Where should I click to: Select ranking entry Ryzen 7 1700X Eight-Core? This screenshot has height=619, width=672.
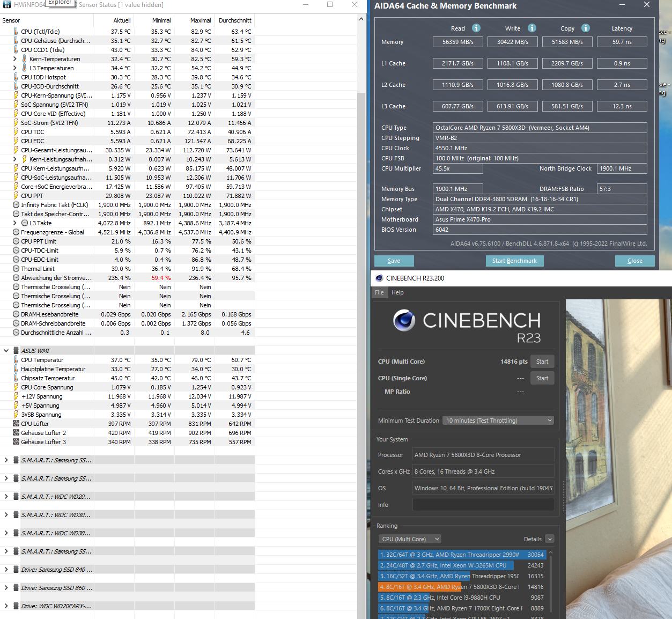click(x=462, y=608)
